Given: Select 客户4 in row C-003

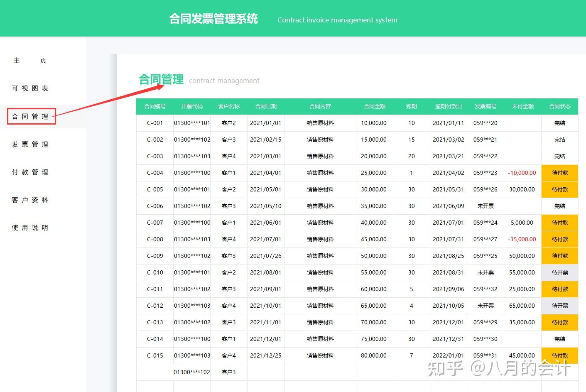Looking at the screenshot, I should [229, 156].
